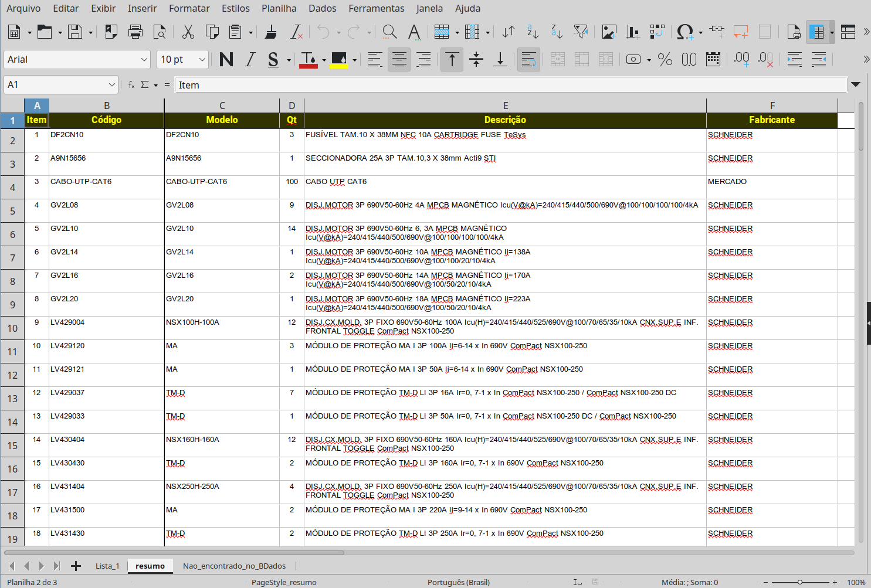Toggle Wrap Text button
The width and height of the screenshot is (871, 588).
click(x=528, y=59)
